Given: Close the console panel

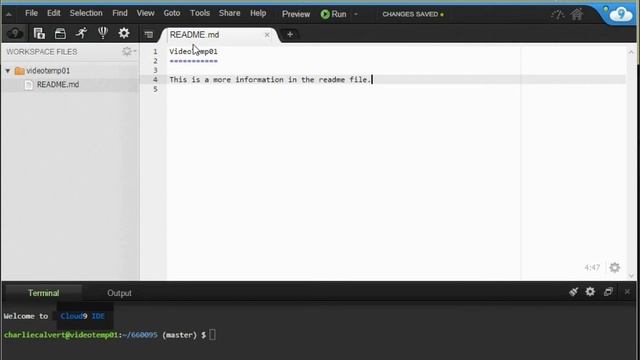Looking at the screenshot, I should (x=627, y=292).
